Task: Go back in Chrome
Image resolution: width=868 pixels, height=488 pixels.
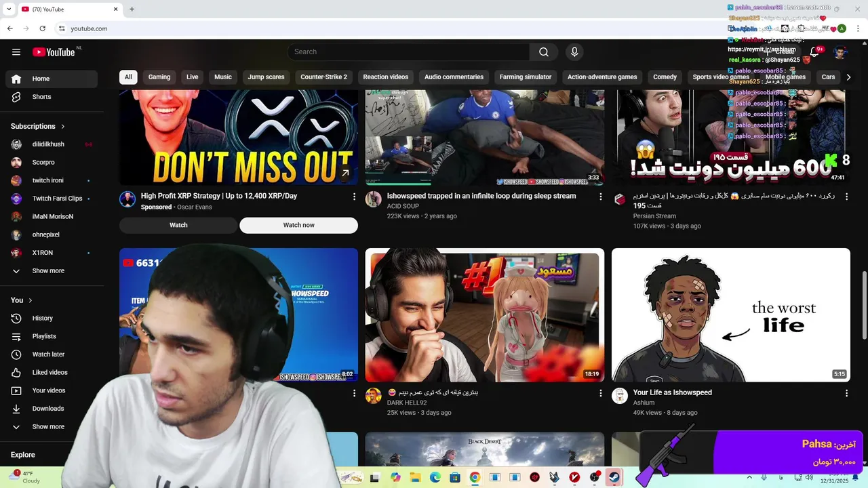Action: tap(9, 28)
